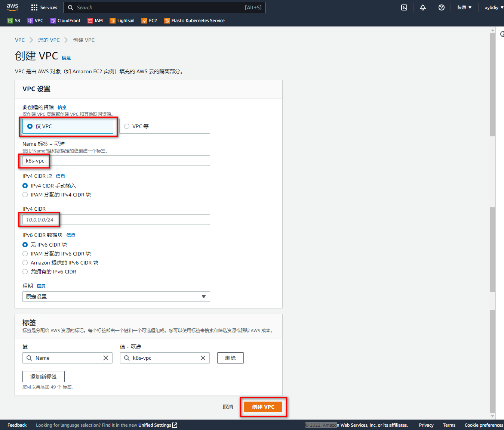Focus the tag key Name field
The width and height of the screenshot is (504, 430).
(67, 358)
